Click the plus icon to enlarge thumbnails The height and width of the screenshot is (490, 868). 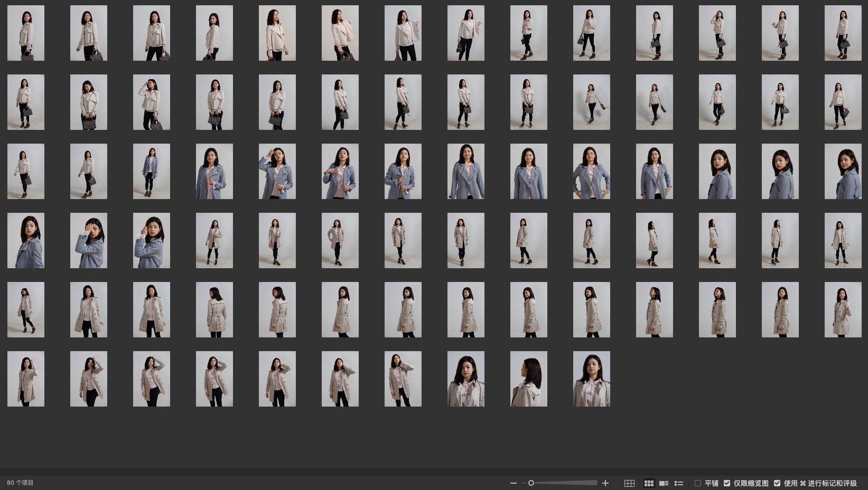coord(605,483)
